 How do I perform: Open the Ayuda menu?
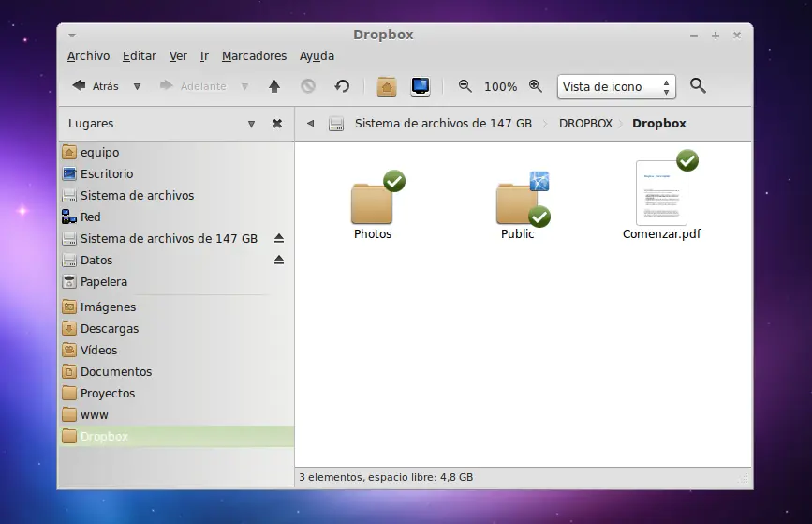[317, 56]
